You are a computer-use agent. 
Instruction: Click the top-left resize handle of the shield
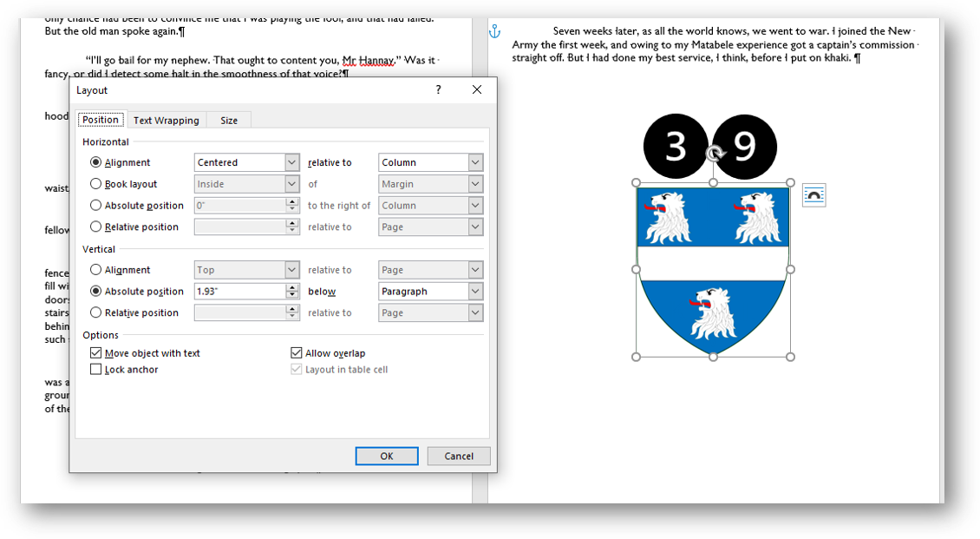pos(637,183)
